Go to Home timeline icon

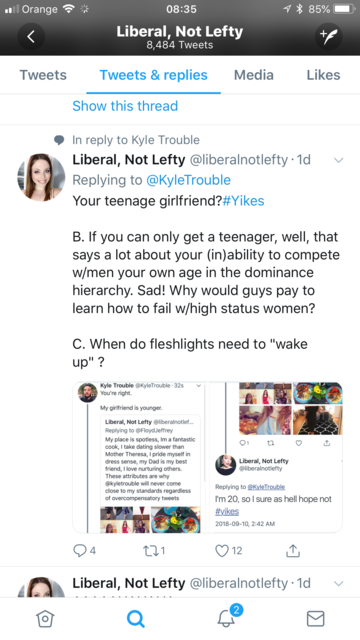coord(45,618)
